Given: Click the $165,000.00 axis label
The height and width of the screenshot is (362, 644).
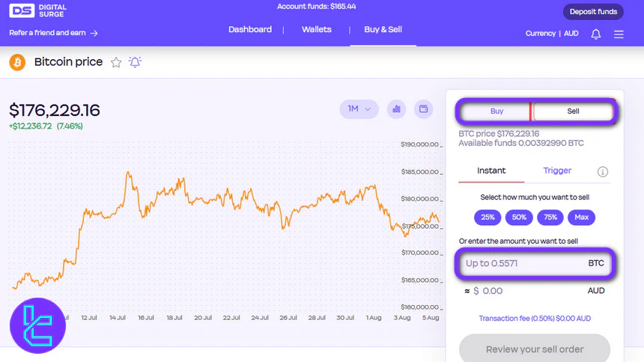Looking at the screenshot, I should coord(420,280).
